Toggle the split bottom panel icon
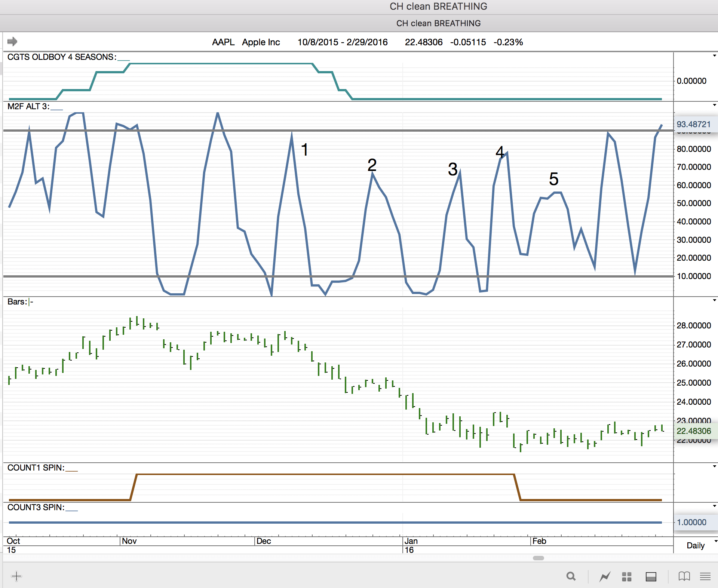Screen dimensions: 718x588 coord(651,577)
